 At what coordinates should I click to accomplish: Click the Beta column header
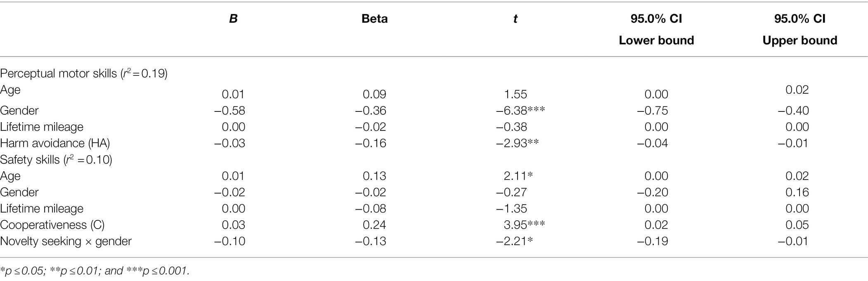(374, 19)
